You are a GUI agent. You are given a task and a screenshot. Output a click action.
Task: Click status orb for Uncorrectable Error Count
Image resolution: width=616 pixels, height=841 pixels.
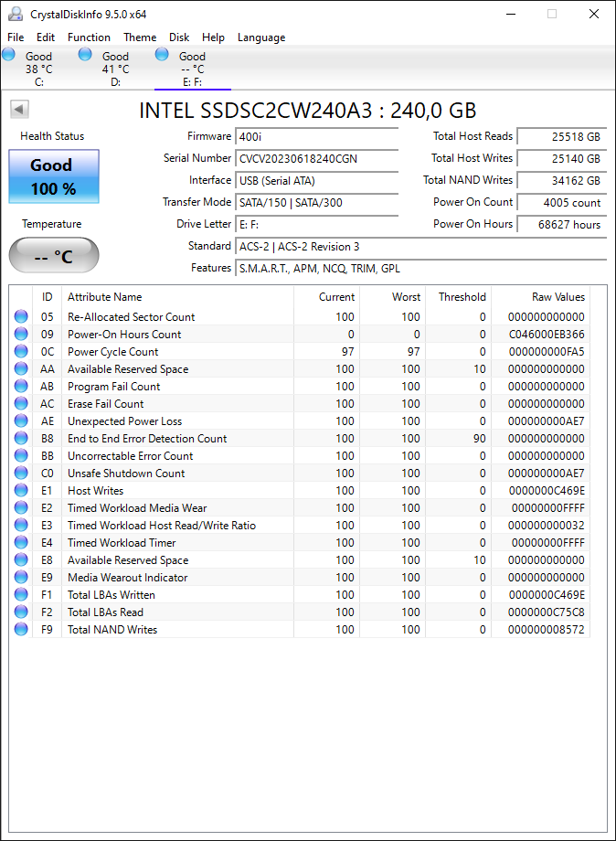[x=21, y=455]
